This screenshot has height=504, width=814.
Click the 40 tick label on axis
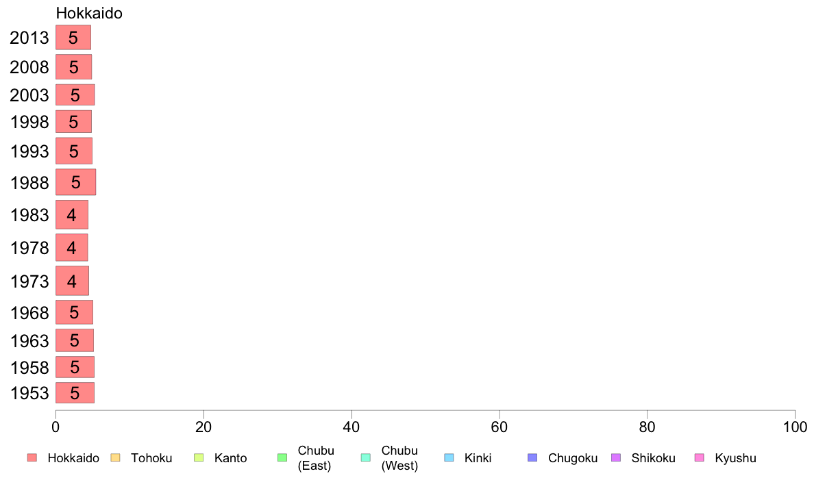click(351, 427)
